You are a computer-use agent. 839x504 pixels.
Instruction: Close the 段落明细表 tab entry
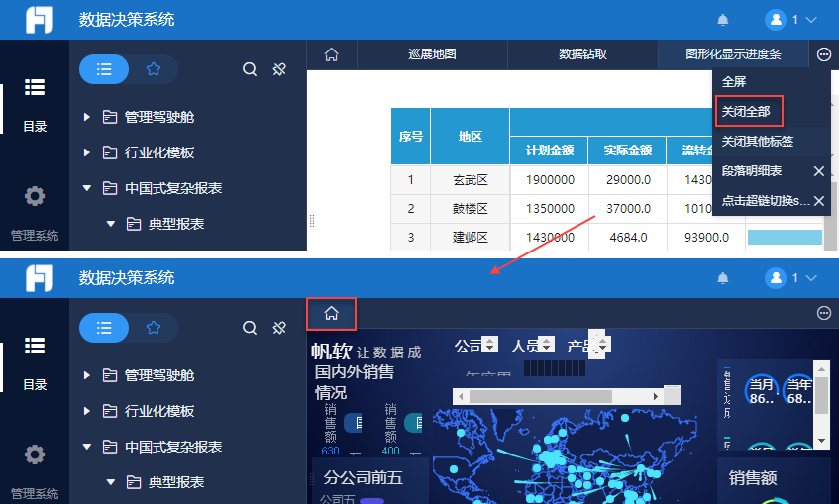(818, 171)
